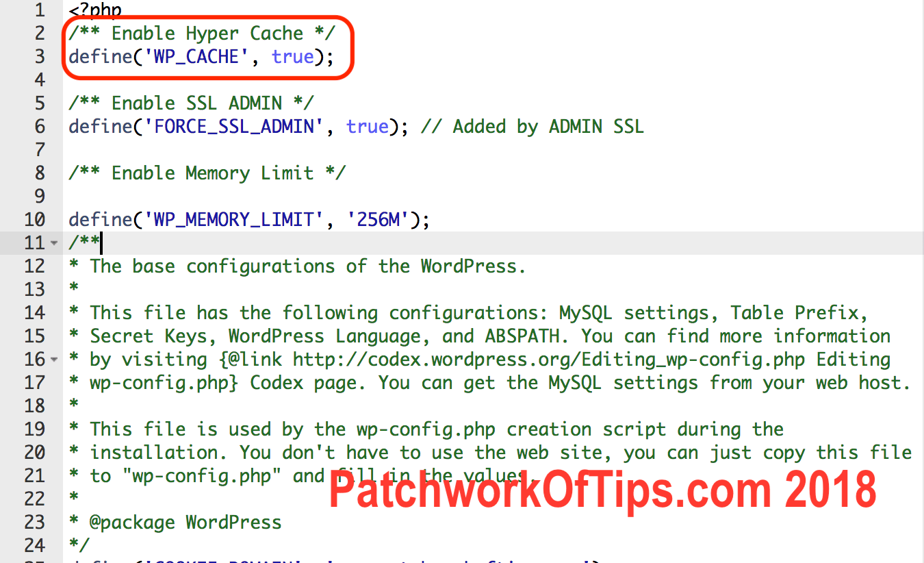
Task: Click the Enable Hyper Cache comment
Action: point(202,33)
